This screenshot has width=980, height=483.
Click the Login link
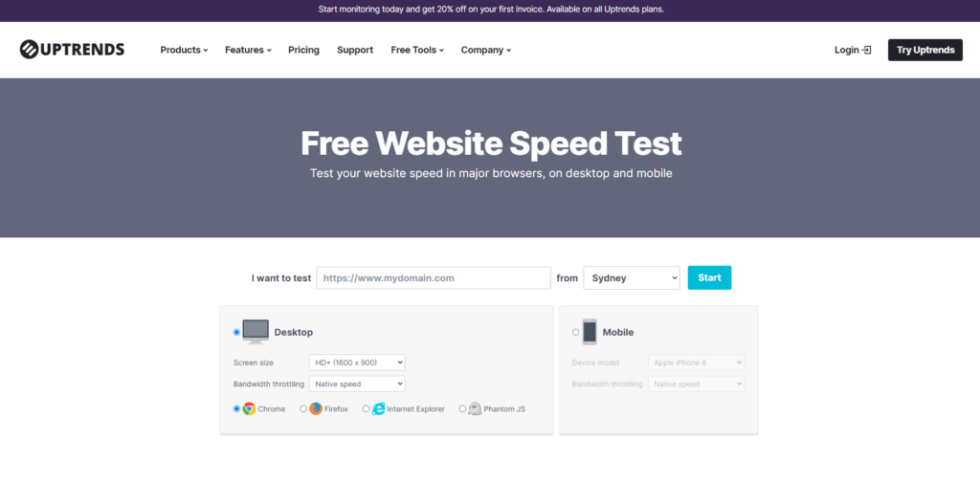click(x=853, y=50)
